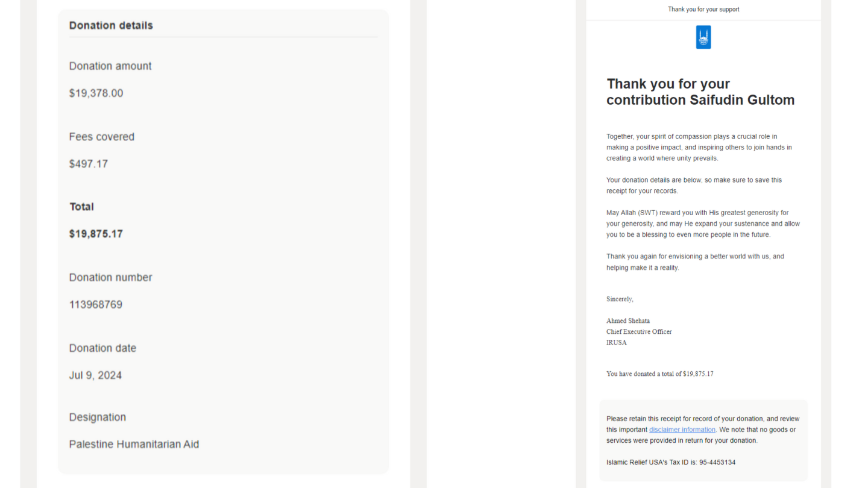Click the donation number 113968769
The height and width of the screenshot is (488, 868).
(95, 305)
